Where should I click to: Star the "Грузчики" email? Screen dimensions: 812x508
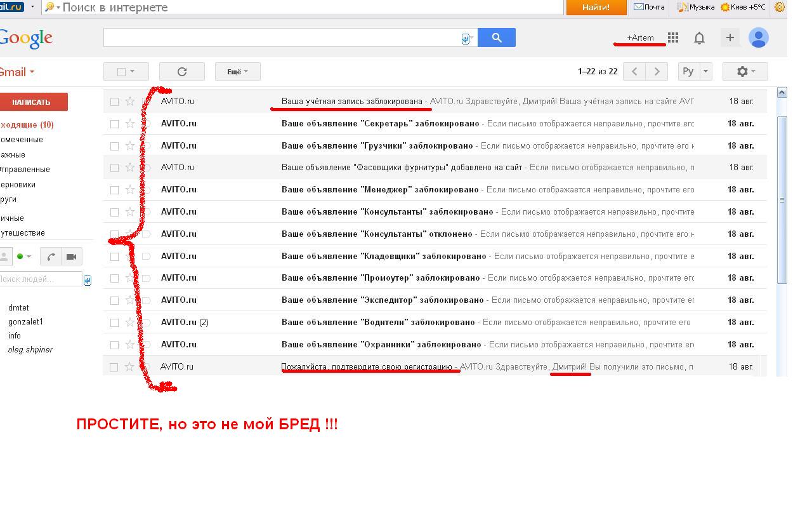(x=130, y=145)
